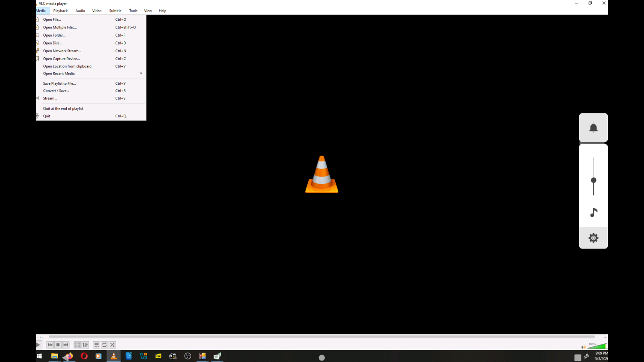Click the Play button in VLC controls

coord(38,345)
